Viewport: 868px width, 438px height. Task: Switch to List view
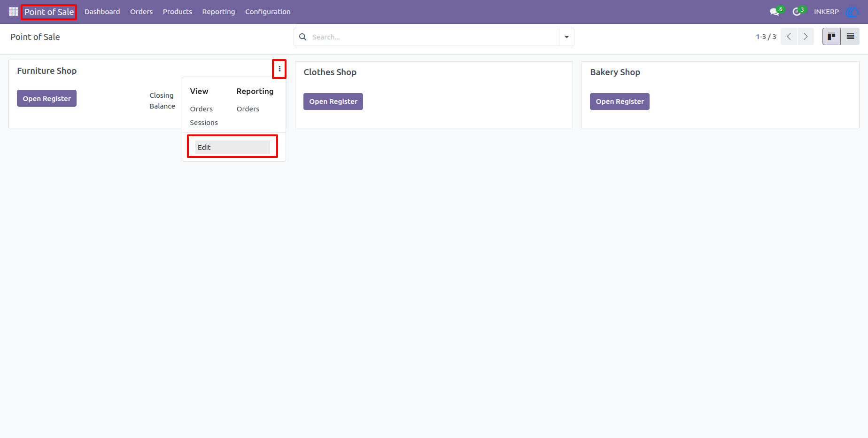(850, 36)
